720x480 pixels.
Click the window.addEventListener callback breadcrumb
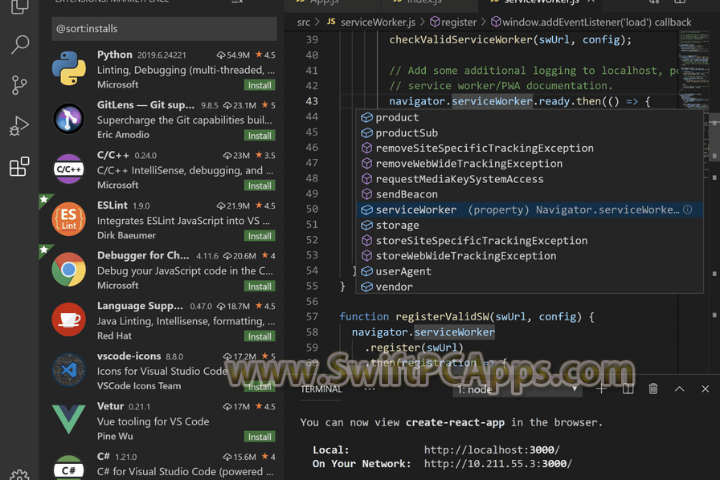pyautogui.click(x=591, y=22)
